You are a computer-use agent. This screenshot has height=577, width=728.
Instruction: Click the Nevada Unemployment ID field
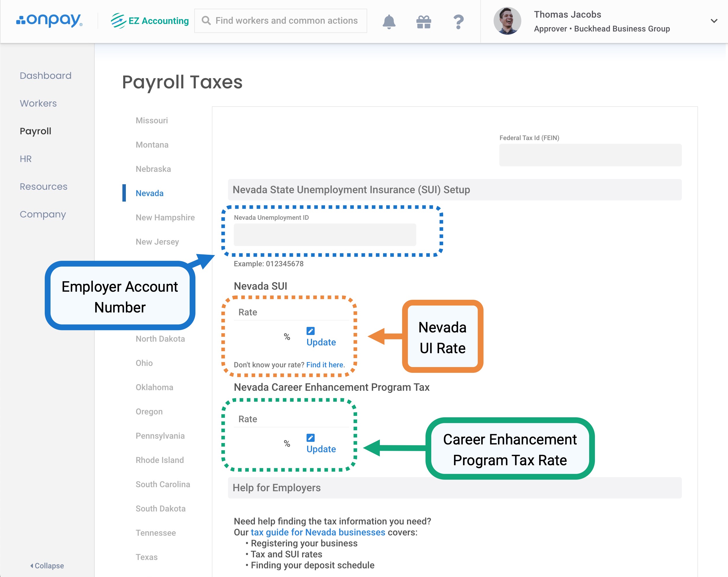(x=324, y=234)
